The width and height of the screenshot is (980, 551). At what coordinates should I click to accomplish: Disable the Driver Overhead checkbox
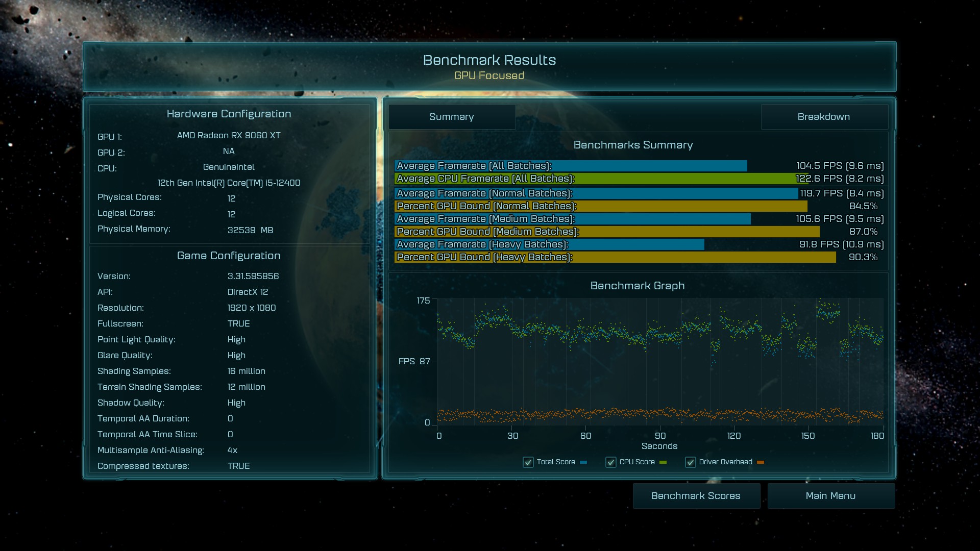[691, 462]
